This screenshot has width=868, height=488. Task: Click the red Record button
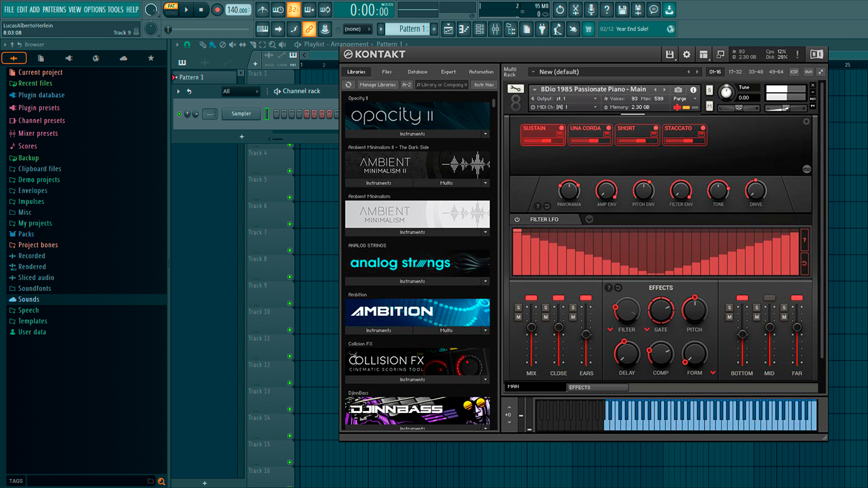pyautogui.click(x=217, y=10)
